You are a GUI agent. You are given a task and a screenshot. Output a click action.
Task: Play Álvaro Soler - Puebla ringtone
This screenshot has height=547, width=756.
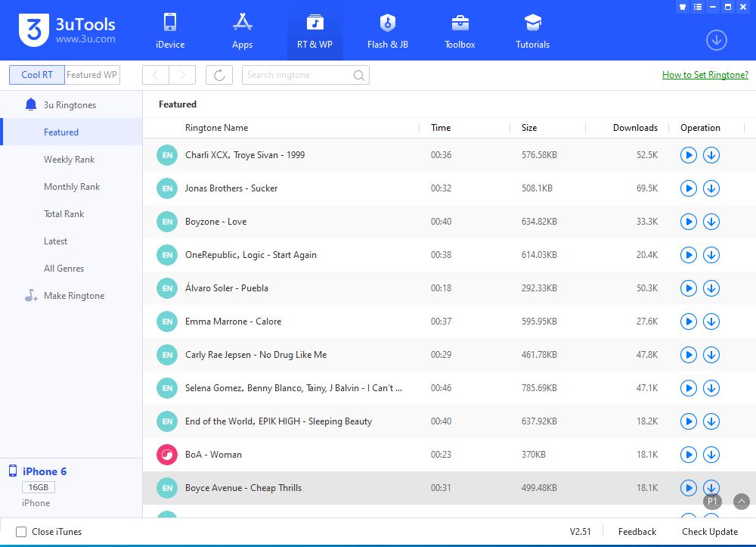click(x=688, y=288)
